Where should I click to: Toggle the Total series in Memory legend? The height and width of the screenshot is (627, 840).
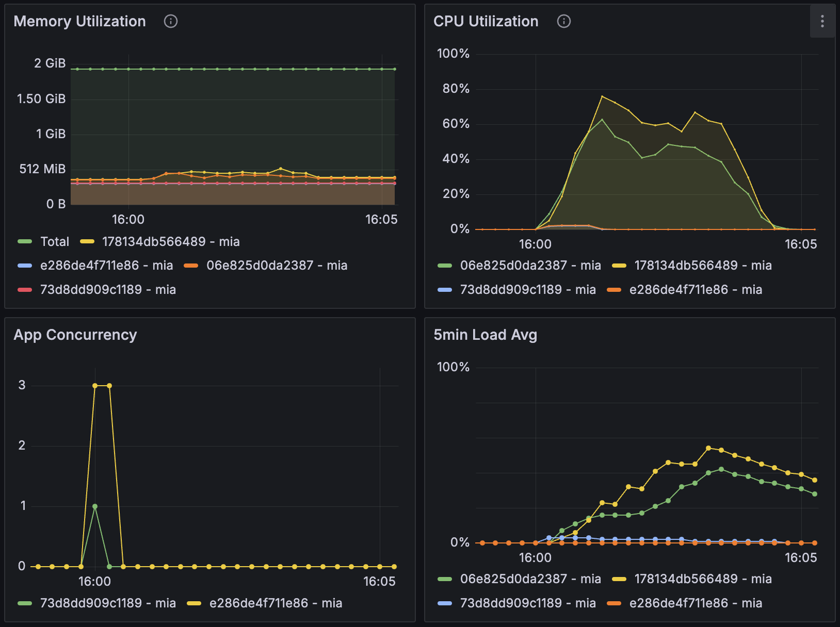point(55,242)
